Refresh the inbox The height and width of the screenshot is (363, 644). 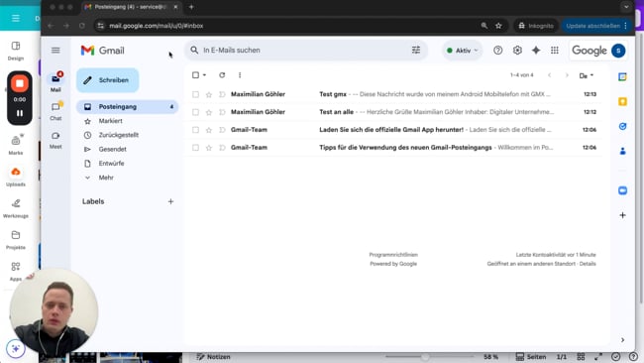point(222,74)
